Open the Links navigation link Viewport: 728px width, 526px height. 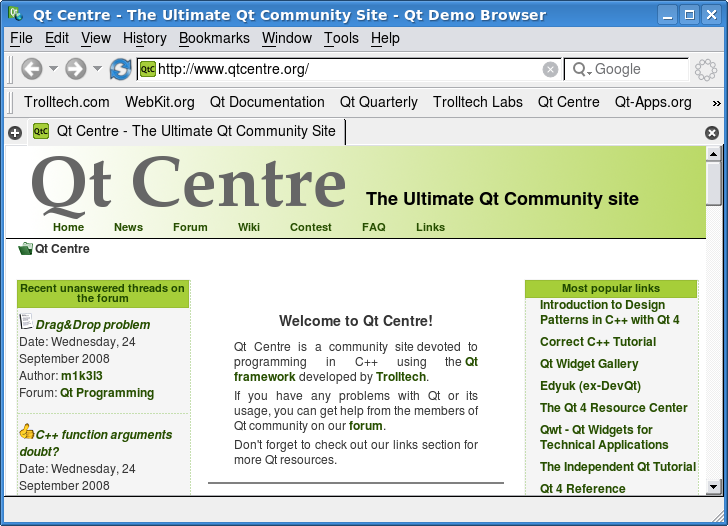coord(430,227)
